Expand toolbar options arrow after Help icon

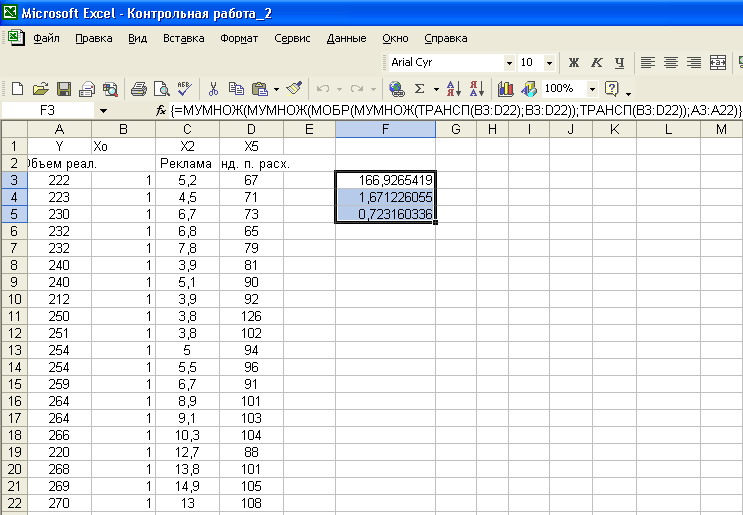[x=628, y=93]
